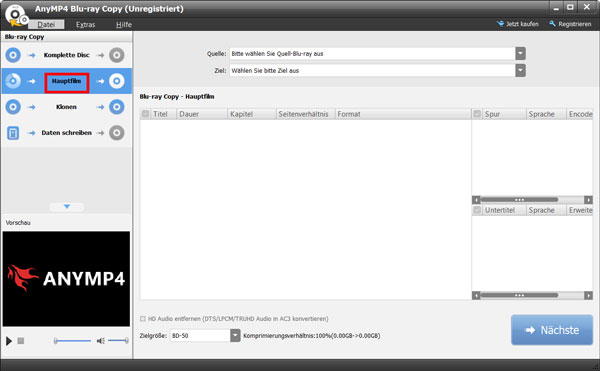Adjust the volume slider
Viewport: 600px width, 371px height.
pyautogui.click(x=118, y=340)
